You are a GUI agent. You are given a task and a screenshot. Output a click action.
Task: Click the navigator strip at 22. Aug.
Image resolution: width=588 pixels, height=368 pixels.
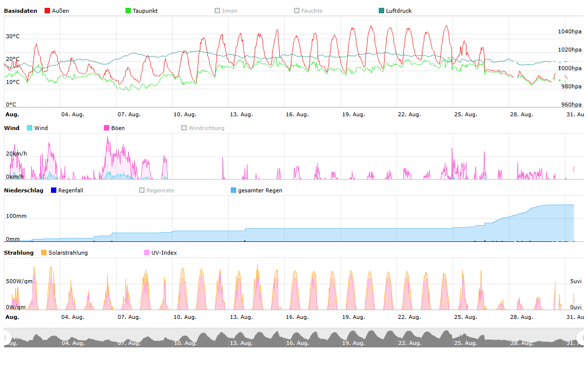click(x=409, y=338)
